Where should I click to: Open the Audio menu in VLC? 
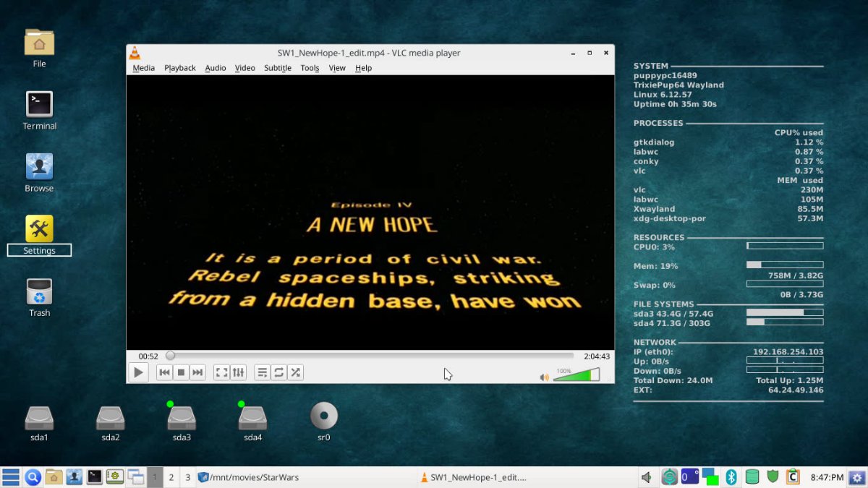(x=215, y=67)
